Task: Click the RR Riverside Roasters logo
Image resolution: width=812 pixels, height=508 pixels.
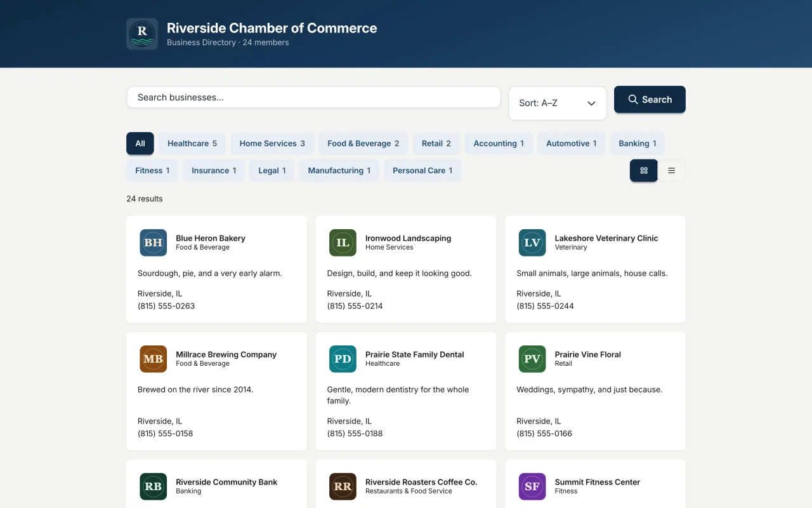Action: 343,486
